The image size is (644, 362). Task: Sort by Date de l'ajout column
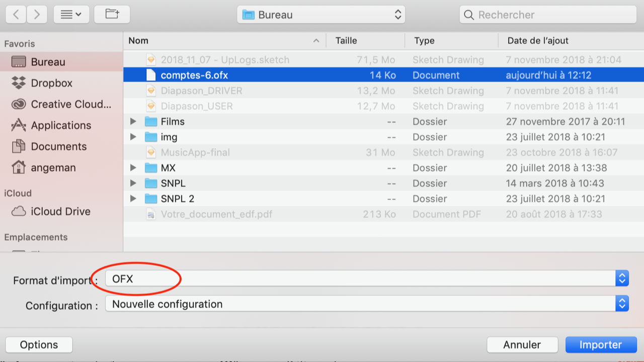click(571, 41)
